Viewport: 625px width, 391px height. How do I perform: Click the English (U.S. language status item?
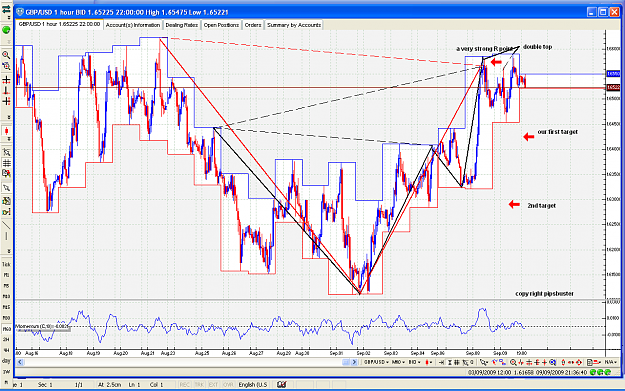(x=253, y=385)
